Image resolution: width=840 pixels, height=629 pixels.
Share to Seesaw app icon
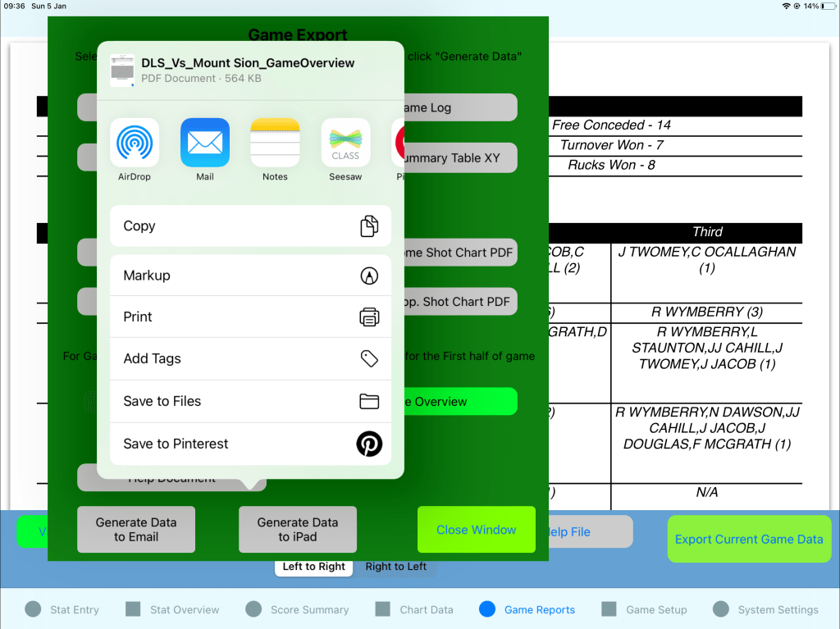345,144
